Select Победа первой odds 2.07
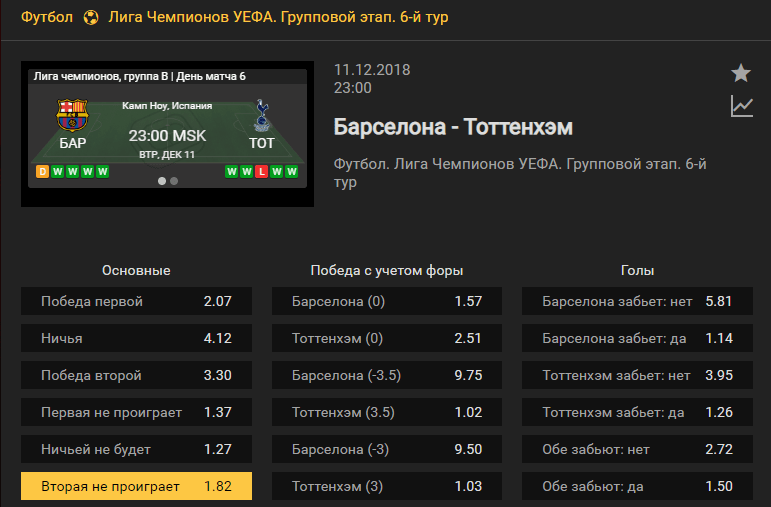Screen dimensions: 771x507 tap(136, 301)
